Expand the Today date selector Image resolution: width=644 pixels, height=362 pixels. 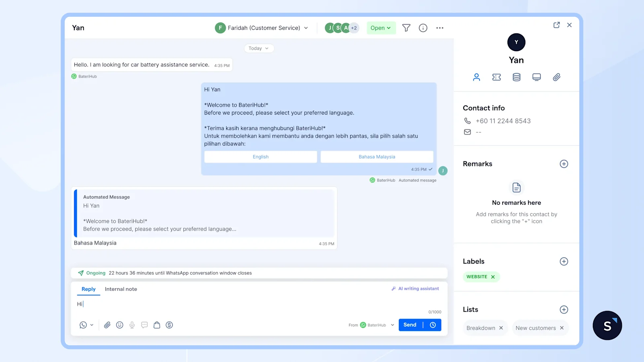pyautogui.click(x=259, y=48)
